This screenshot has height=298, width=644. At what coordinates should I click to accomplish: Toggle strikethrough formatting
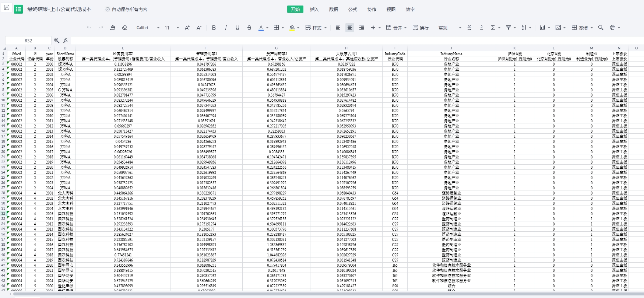[249, 28]
